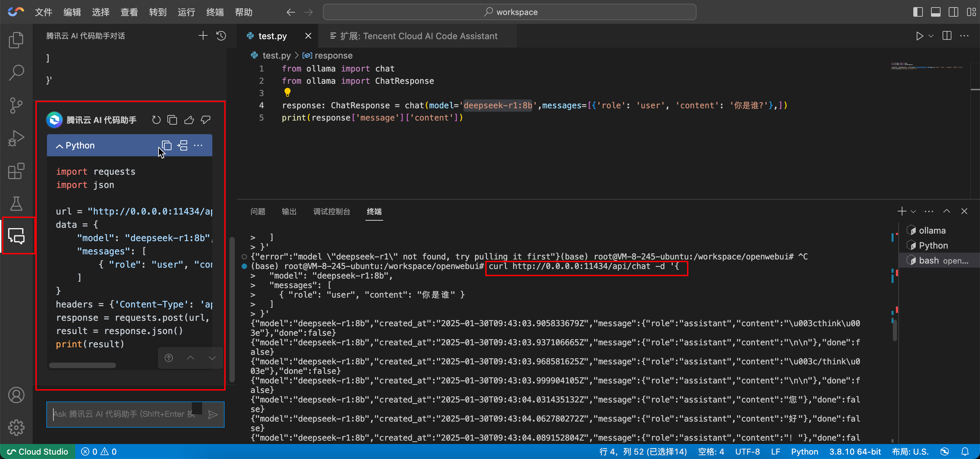Thumbs up the AI assistant reply
The image size is (980, 459).
coord(189,120)
